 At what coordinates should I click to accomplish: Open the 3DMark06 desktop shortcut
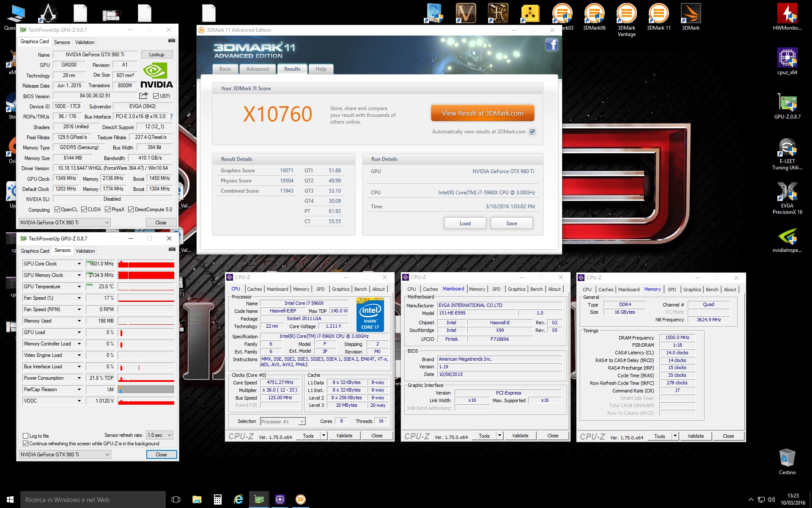pos(594,17)
